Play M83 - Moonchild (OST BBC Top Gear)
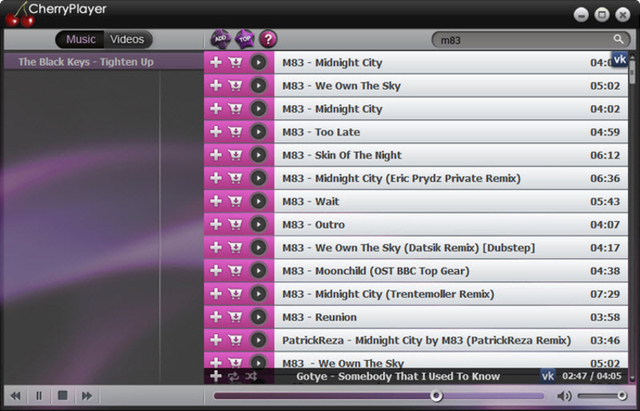Viewport: 640px width, 411px height. click(x=258, y=271)
